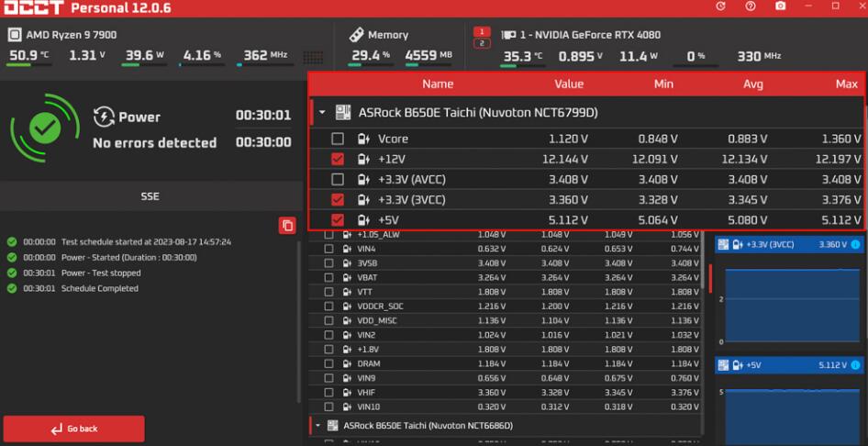Click the Power test icon

click(x=104, y=117)
